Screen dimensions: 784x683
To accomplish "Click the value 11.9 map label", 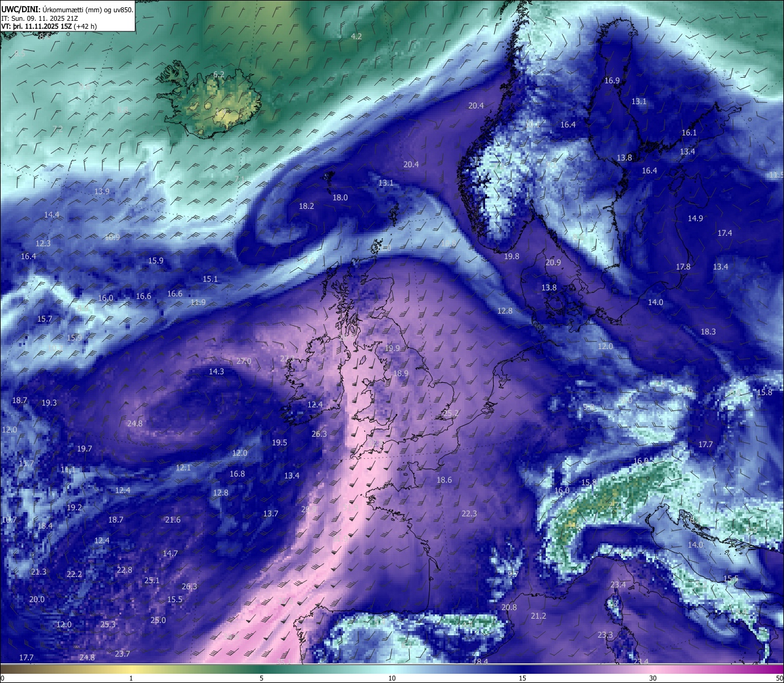I will click(x=198, y=302).
